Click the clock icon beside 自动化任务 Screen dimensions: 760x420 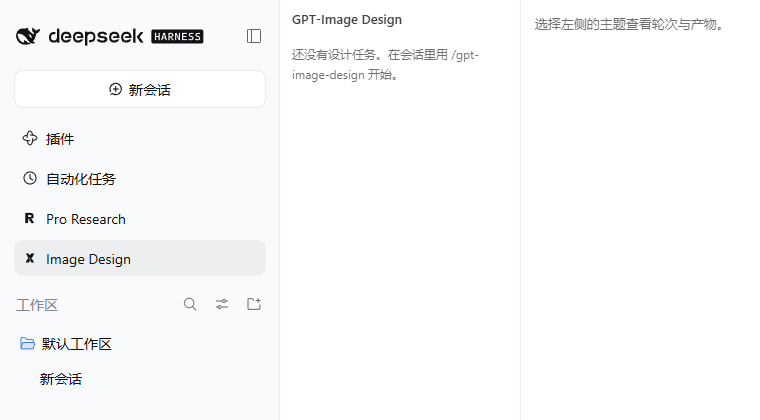point(30,178)
